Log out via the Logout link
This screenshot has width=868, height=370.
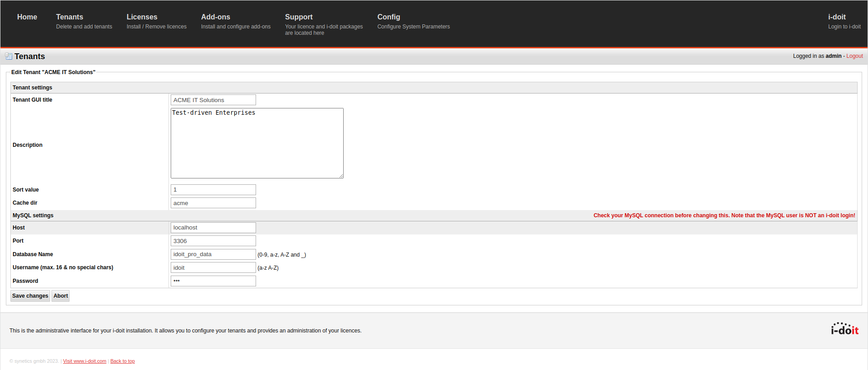pos(854,56)
